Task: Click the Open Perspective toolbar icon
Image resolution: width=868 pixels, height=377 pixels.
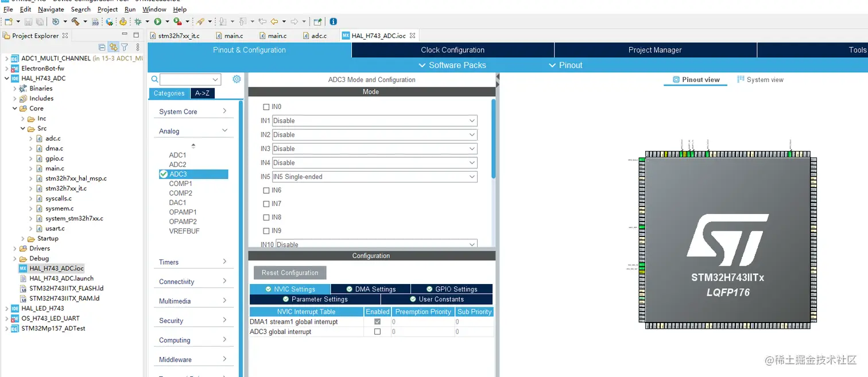Action: [317, 22]
